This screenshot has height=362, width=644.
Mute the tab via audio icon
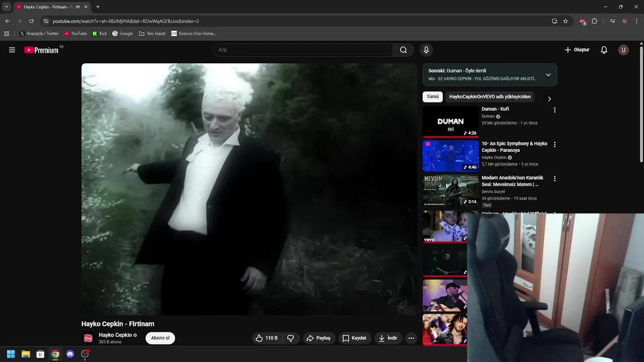(77, 7)
